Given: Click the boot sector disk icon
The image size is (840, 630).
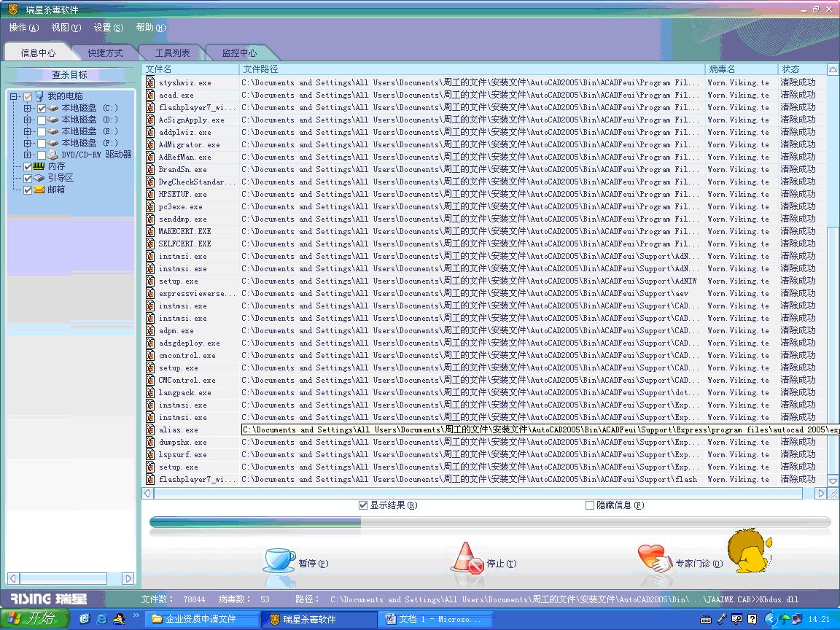Looking at the screenshot, I should coord(39,178).
